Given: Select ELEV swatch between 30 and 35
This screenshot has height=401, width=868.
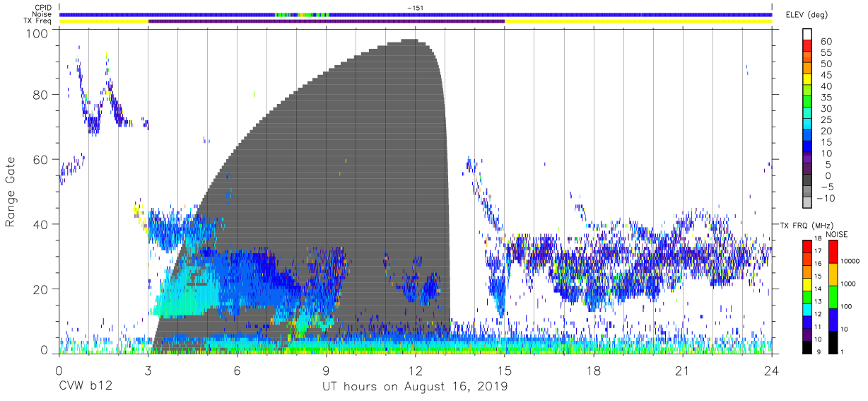Looking at the screenshot, I should tap(807, 101).
